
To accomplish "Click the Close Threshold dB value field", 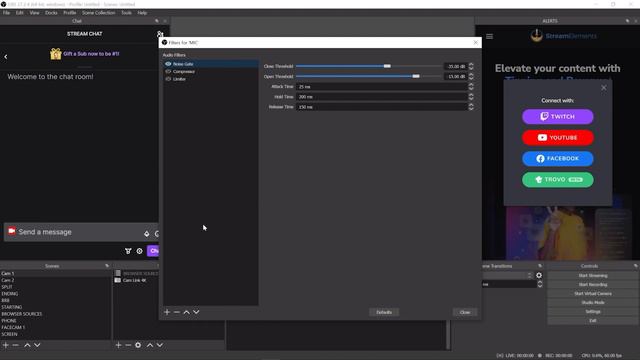I will click(x=455, y=66).
